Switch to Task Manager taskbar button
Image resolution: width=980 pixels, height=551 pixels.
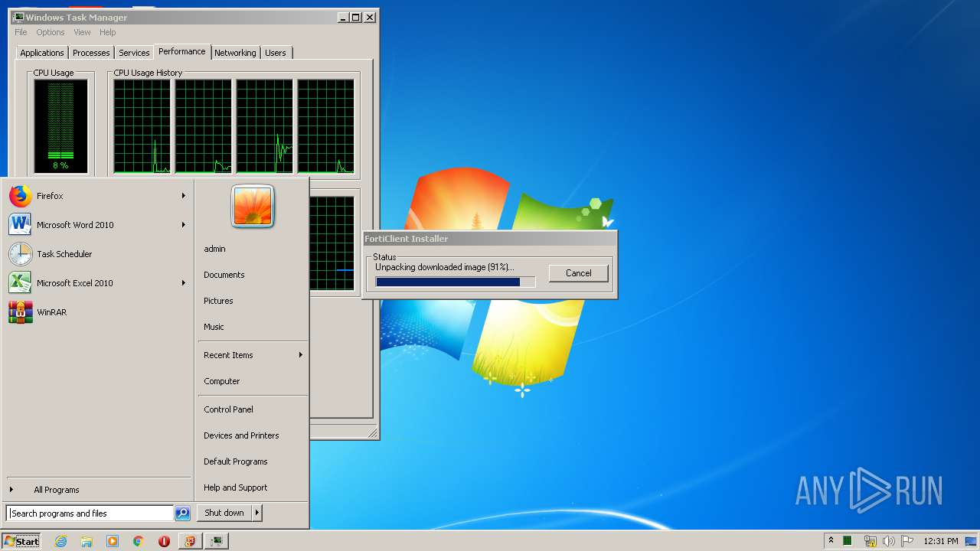(x=217, y=541)
